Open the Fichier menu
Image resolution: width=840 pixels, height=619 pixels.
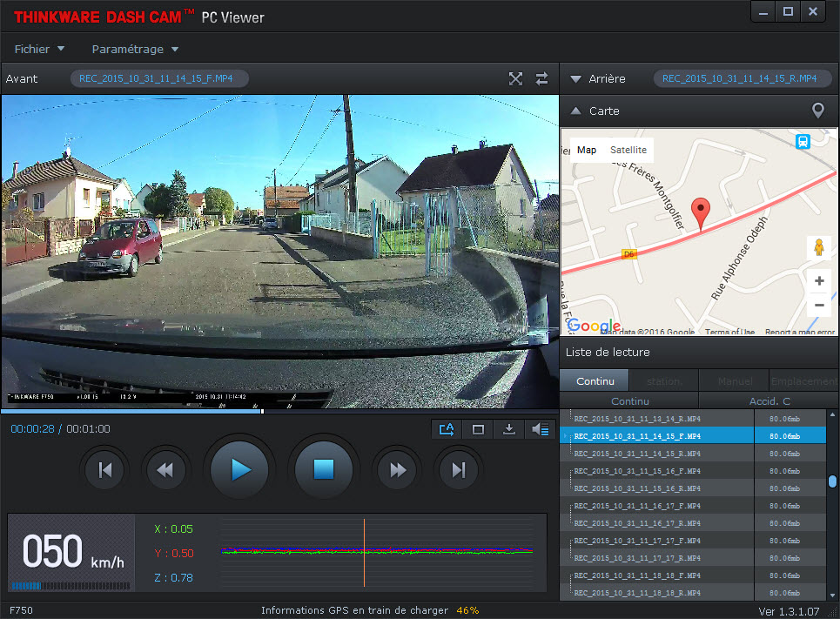[39, 49]
